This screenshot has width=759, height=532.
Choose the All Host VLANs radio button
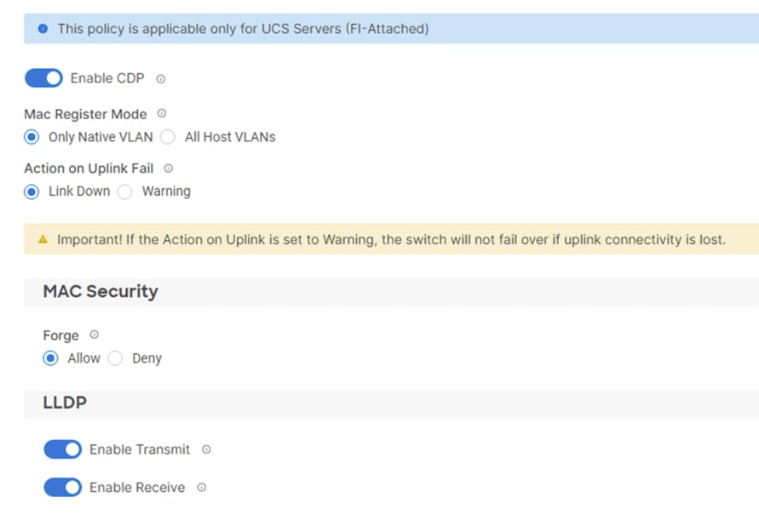click(x=168, y=137)
